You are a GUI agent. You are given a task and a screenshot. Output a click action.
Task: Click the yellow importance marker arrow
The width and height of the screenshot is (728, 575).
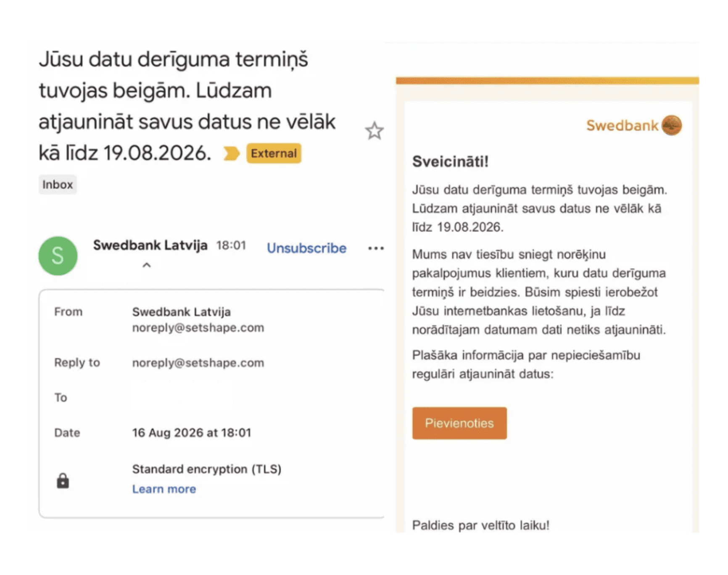coord(231,153)
